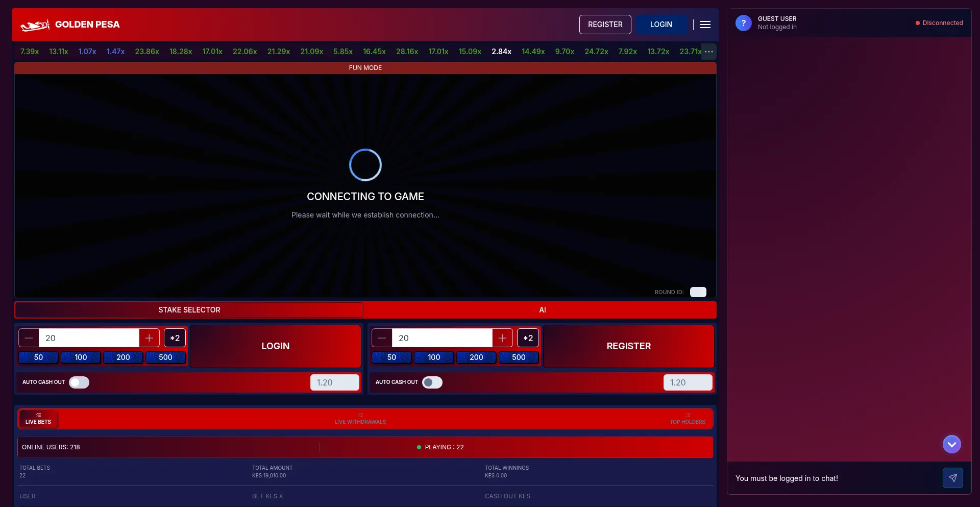Expand multiplier history with three-dots icon
Viewport: 980px width, 507px height.
708,52
